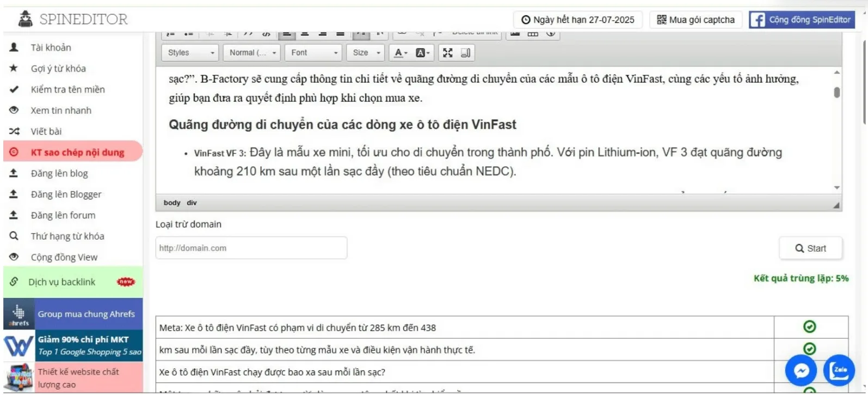Focus the http://domain.com input field
This screenshot has height=395, width=868.
click(251, 248)
